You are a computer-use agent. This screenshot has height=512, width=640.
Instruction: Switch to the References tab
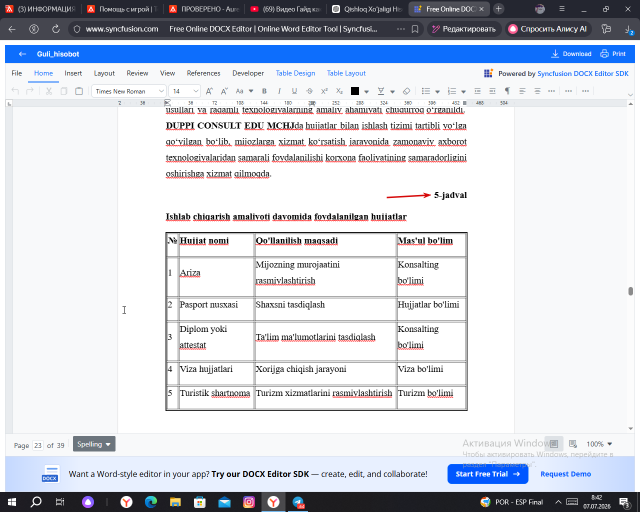(203, 73)
